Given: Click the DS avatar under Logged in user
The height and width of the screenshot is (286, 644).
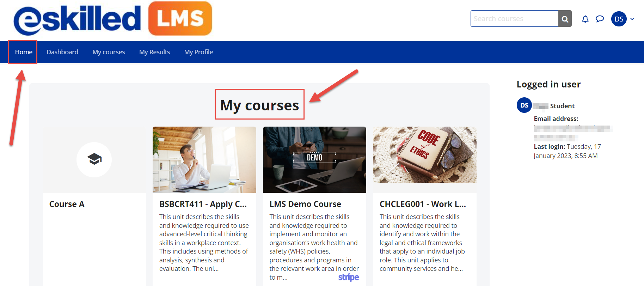Looking at the screenshot, I should 524,105.
